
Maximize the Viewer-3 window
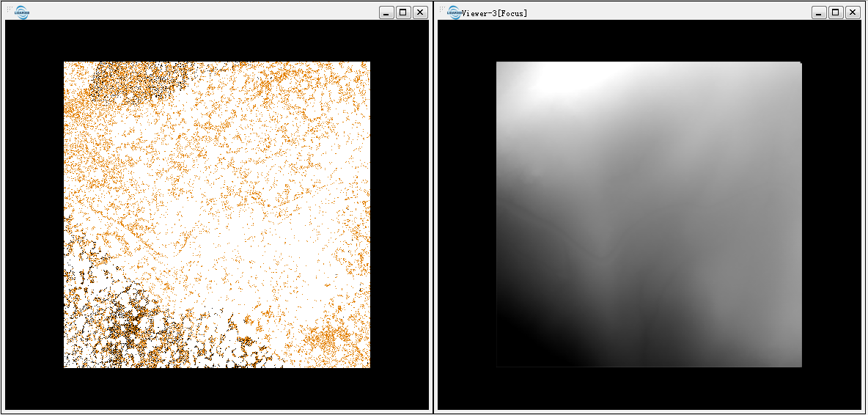[x=836, y=12]
